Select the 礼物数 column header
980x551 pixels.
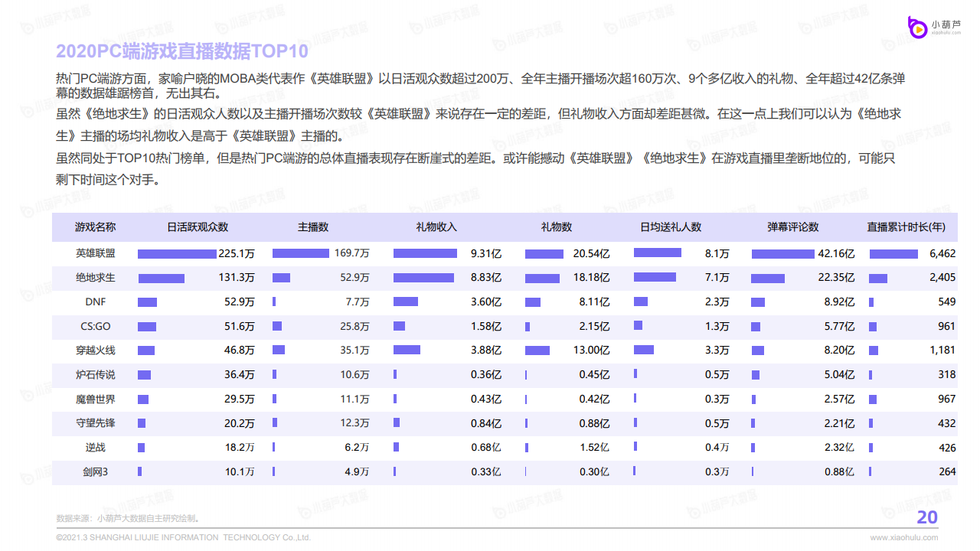[557, 227]
